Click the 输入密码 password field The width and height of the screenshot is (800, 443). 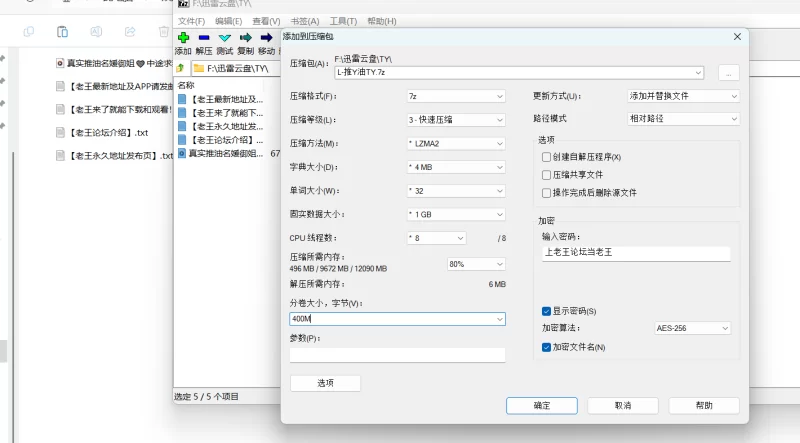(636, 253)
